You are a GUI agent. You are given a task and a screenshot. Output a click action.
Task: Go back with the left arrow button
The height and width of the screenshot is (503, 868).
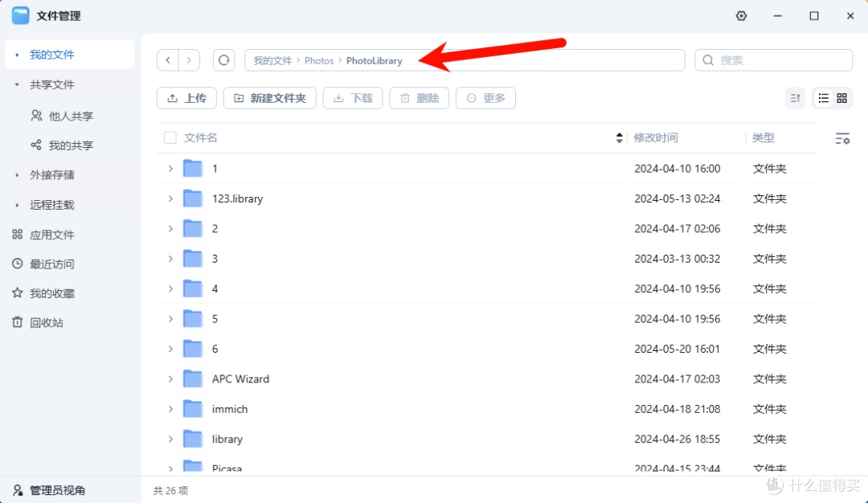point(168,60)
